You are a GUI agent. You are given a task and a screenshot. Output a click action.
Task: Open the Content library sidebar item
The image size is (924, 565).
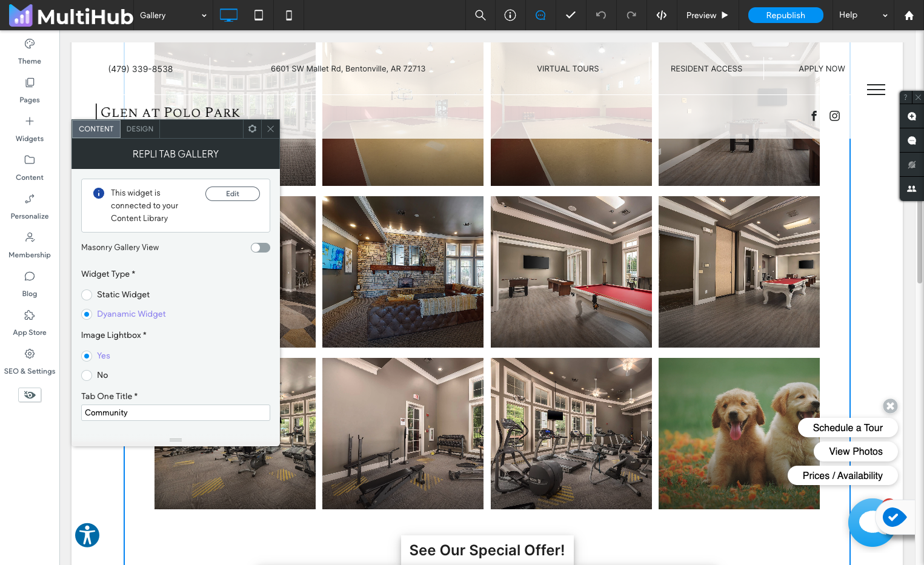tap(30, 168)
